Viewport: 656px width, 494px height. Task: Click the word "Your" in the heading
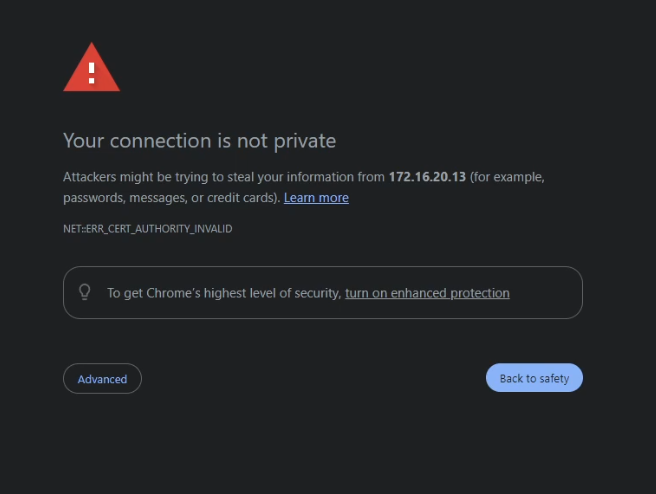[84, 141]
